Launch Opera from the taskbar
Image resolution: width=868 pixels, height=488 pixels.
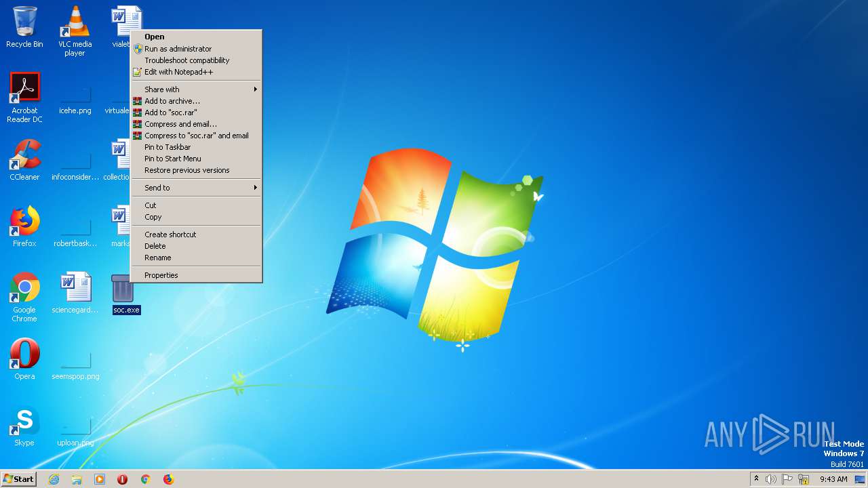[x=122, y=479]
